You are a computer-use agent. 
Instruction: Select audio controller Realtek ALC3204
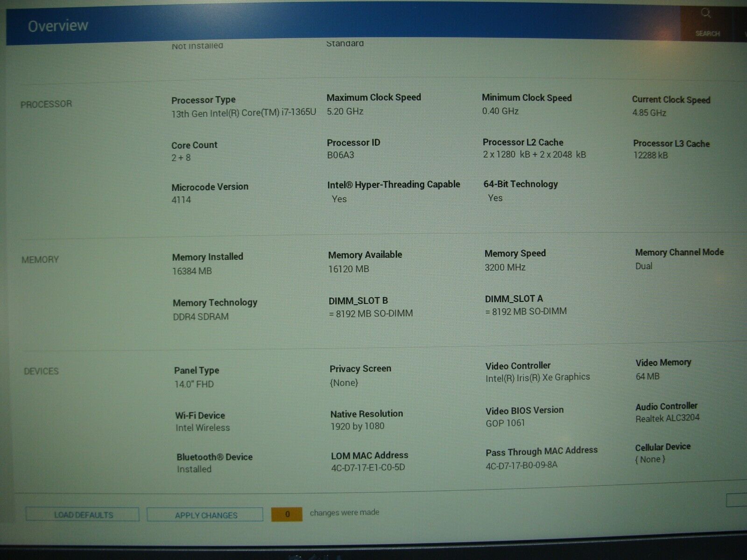pos(668,418)
